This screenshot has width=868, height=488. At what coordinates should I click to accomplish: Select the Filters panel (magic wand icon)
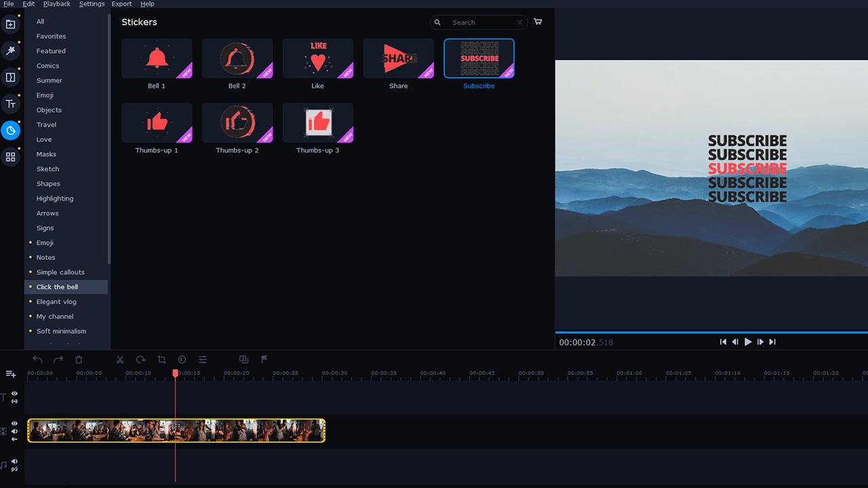10,50
